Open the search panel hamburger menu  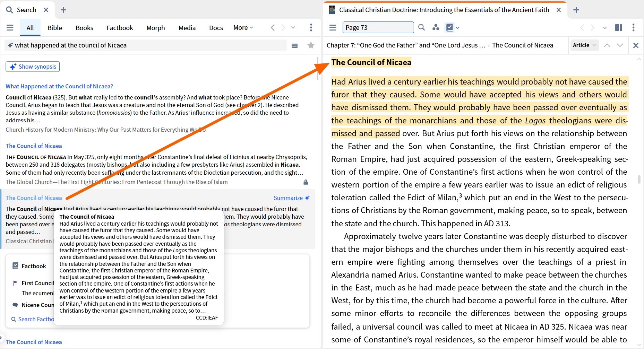[10, 28]
